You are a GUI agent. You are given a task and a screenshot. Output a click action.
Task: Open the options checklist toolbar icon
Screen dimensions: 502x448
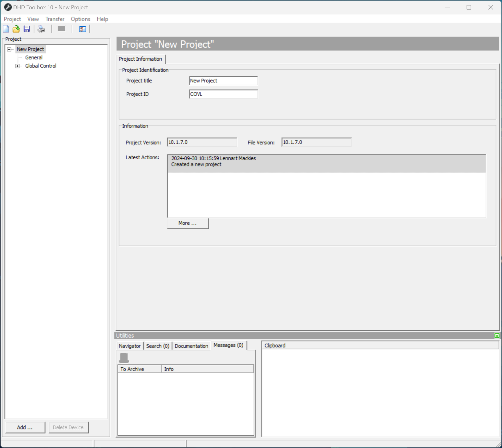pyautogui.click(x=82, y=29)
